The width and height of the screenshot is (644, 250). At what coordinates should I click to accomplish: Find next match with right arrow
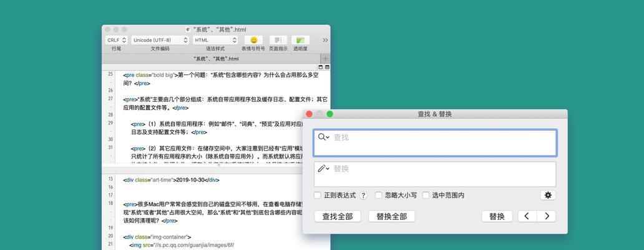[x=546, y=216]
